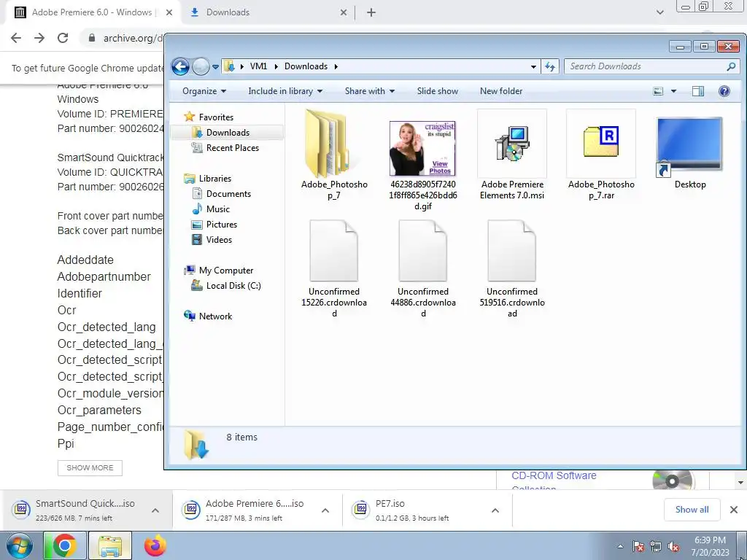747x560 pixels.
Task: Toggle the preview pane button
Action: 698,91
